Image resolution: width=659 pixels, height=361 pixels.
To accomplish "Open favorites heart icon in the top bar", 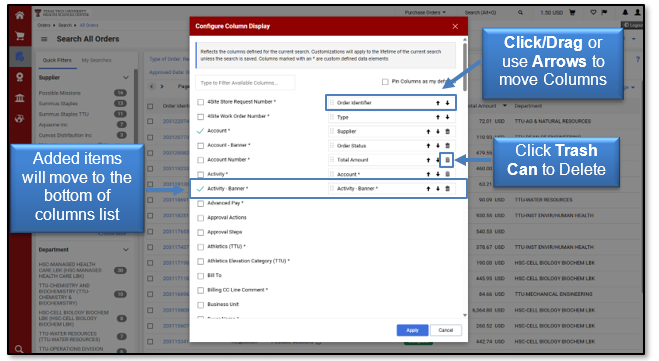I will pyautogui.click(x=593, y=13).
